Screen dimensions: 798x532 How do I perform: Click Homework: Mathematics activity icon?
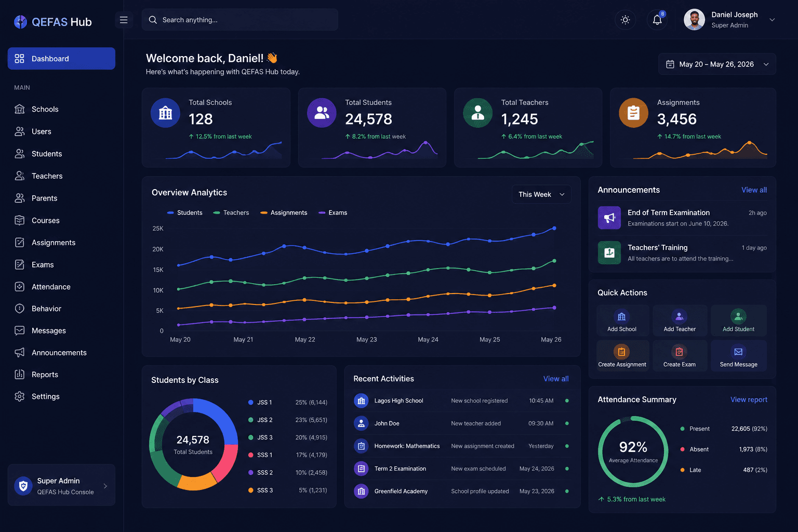pyautogui.click(x=361, y=446)
